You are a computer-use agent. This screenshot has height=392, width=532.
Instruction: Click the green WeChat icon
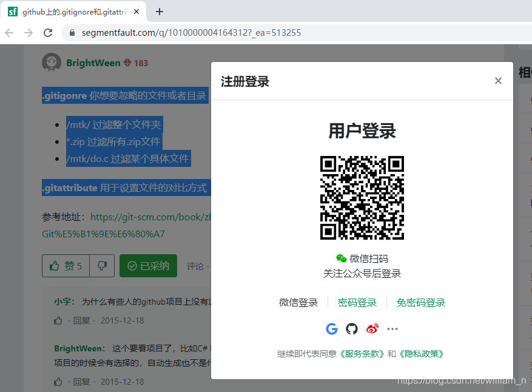[x=342, y=259]
